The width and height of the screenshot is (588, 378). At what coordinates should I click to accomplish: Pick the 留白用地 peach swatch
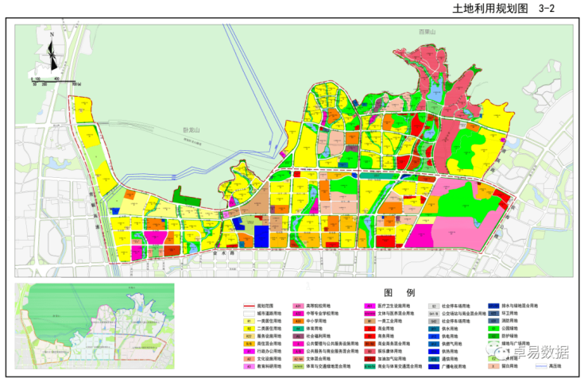[493, 366]
